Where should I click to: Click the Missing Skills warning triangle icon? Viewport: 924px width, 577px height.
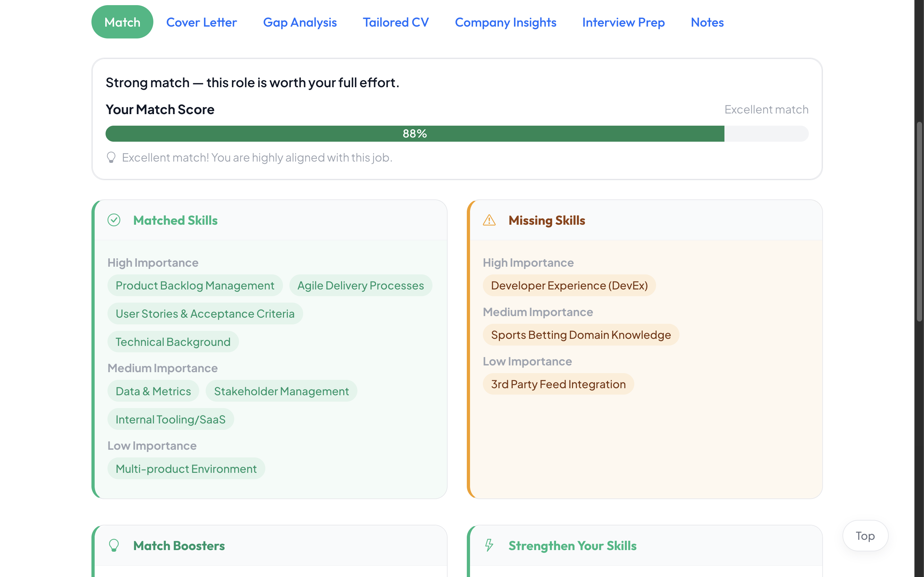click(489, 220)
